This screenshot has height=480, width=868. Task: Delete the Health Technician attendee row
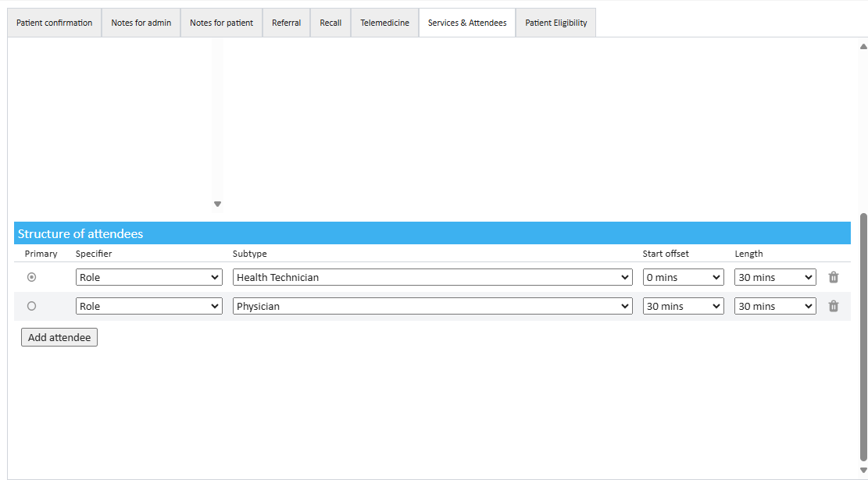(x=834, y=277)
